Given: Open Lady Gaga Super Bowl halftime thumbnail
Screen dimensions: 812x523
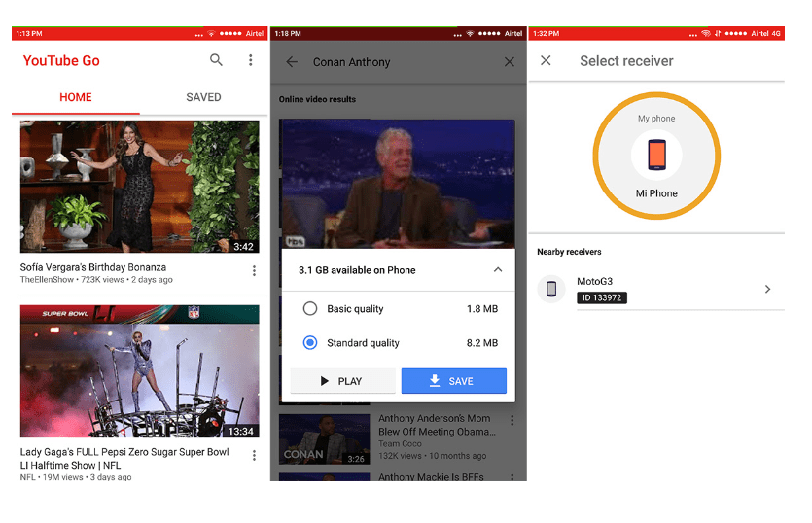Looking at the screenshot, I should tap(140, 370).
